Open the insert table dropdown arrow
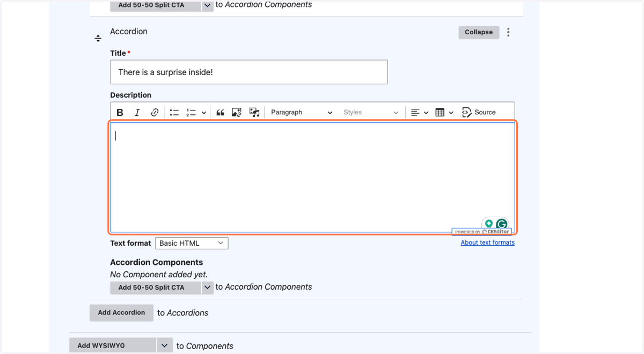The height and width of the screenshot is (354, 644). pyautogui.click(x=451, y=113)
